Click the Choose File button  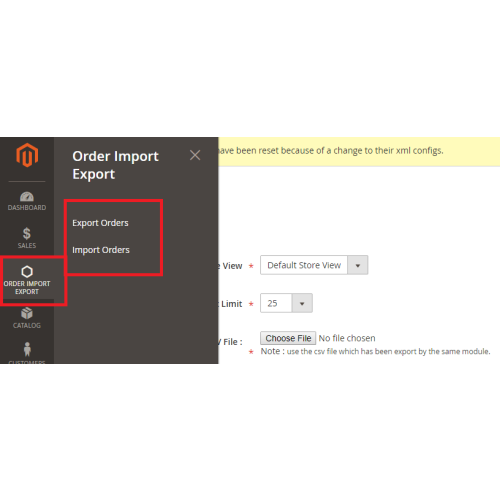coord(288,338)
